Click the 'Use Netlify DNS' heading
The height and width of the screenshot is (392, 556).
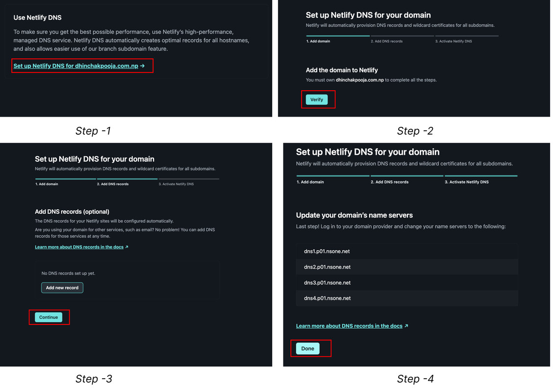(38, 18)
